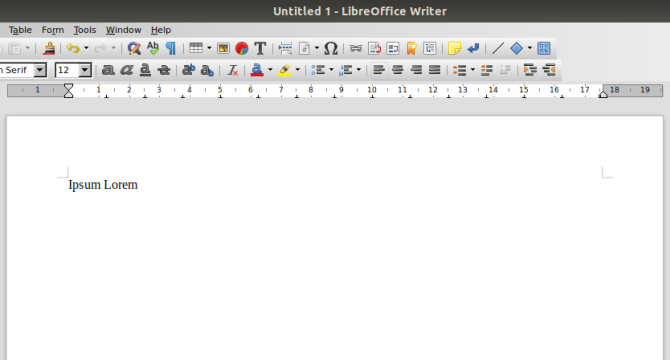Select the blue diamond basic shape icon
This screenshot has width=670, height=360.
coord(517,48)
